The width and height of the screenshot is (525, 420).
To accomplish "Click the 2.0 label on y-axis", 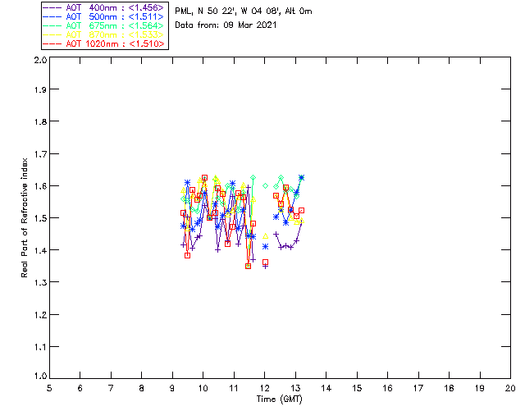I will (40, 60).
